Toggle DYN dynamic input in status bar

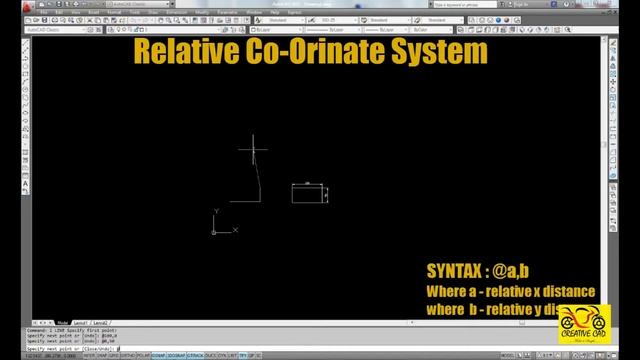[x=222, y=356]
